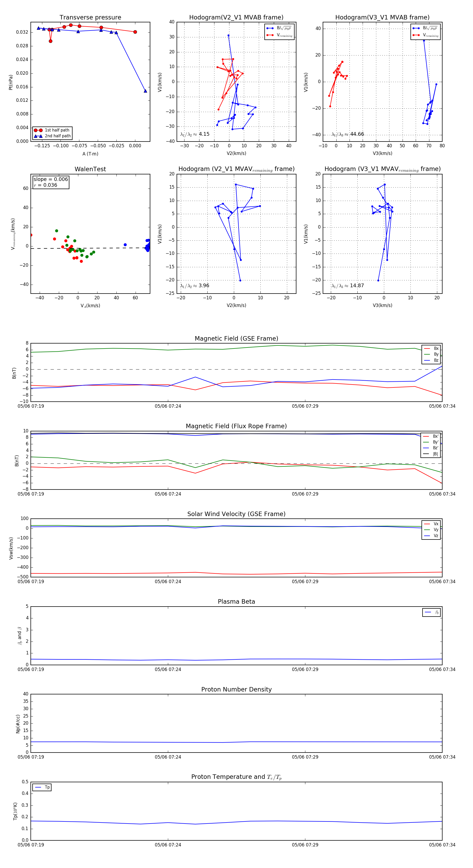Image resolution: width=473 pixels, height=868 pixels.
Task: Click the 'Hodogram(V2_V1 MVAB frame)' title
Action: 236,17
